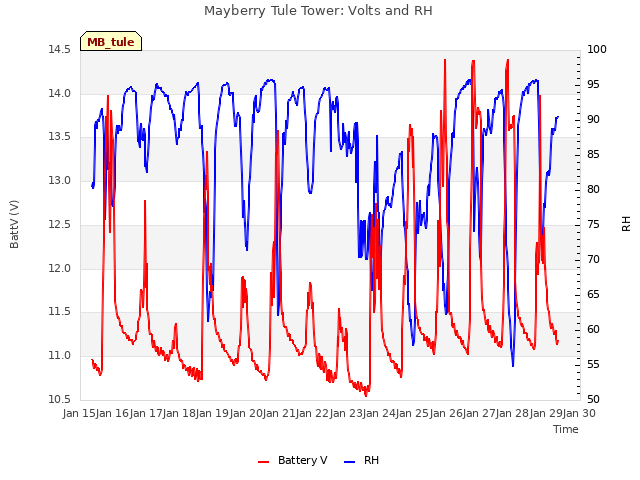The height and width of the screenshot is (480, 640).
Task: Click the red Battery V legend swatch
Action: (264, 461)
